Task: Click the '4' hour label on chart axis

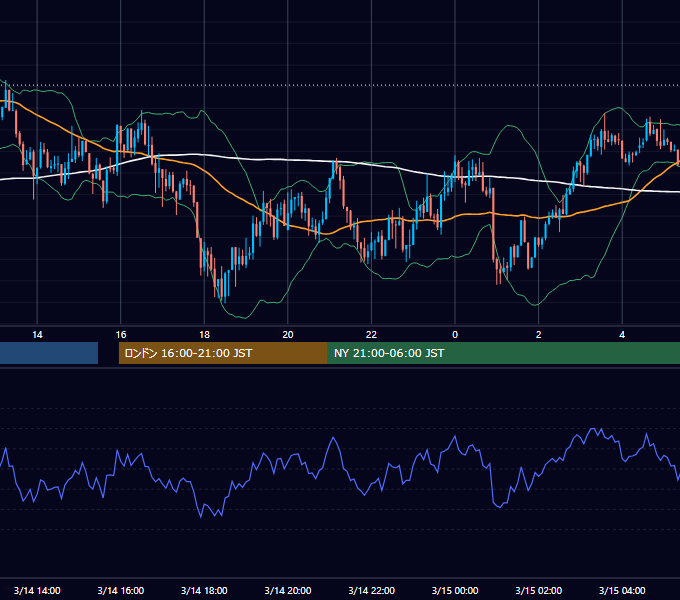Action: 622,335
